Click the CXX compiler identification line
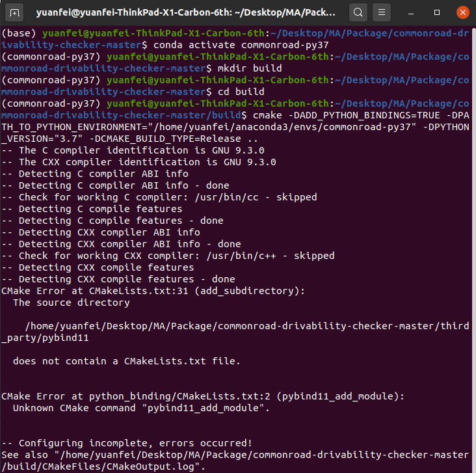Viewport: 476px width, 473px height. pos(147,162)
